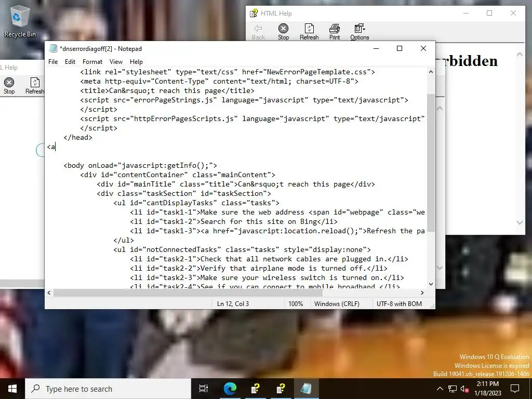Click the Notepad title bar icon
The image size is (532, 399).
[x=53, y=48]
